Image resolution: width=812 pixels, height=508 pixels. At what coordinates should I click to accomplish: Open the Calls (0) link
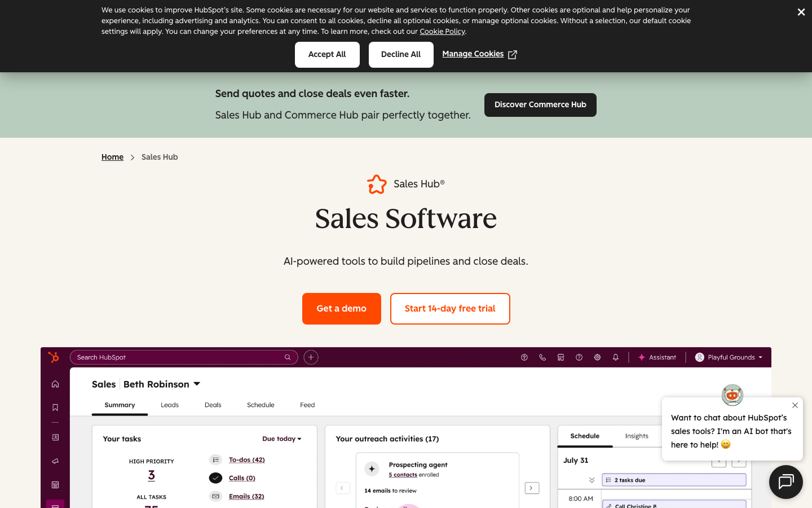click(242, 478)
